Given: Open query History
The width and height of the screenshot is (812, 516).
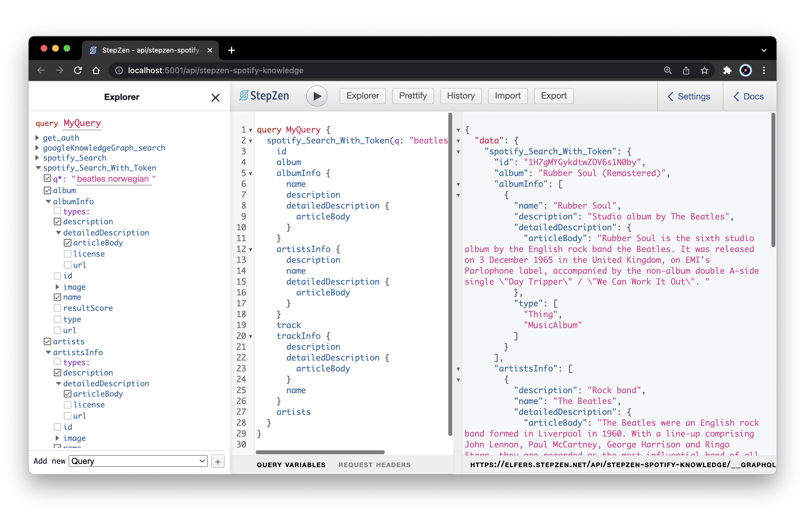Looking at the screenshot, I should pyautogui.click(x=461, y=96).
